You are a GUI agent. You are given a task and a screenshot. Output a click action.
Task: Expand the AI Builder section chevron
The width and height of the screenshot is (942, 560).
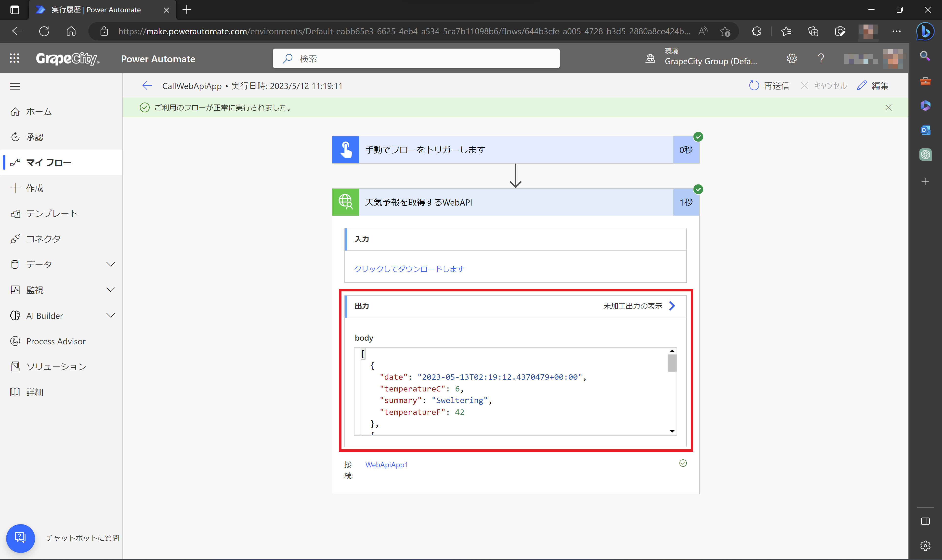(x=111, y=315)
